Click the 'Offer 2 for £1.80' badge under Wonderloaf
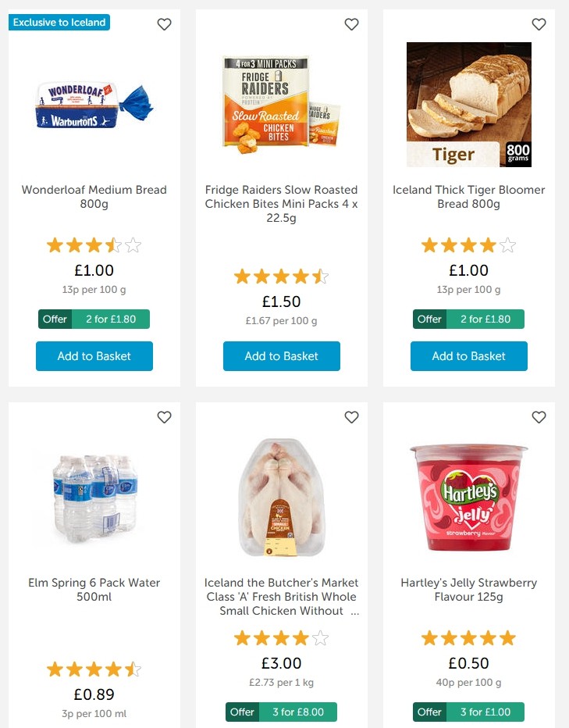Viewport: 569px width, 728px height. (x=94, y=319)
